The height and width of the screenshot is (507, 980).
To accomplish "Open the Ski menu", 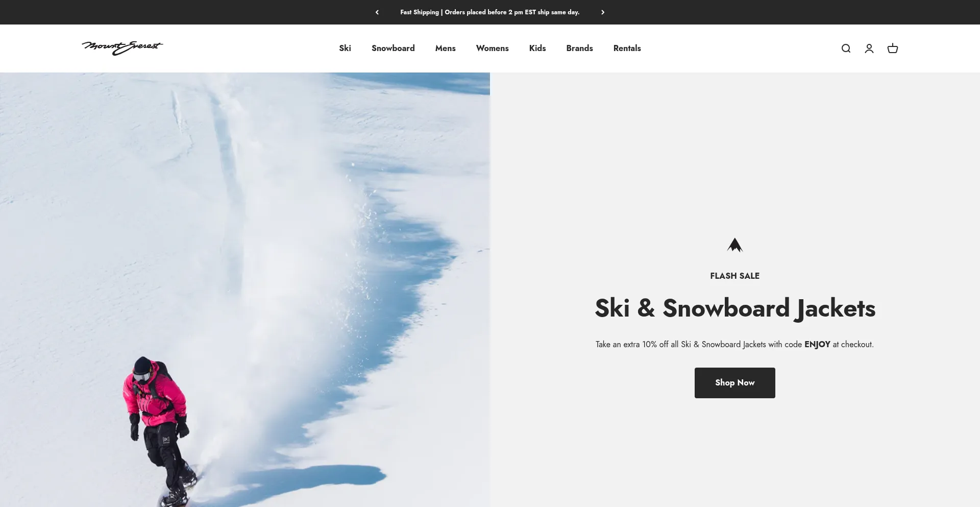I will 345,48.
